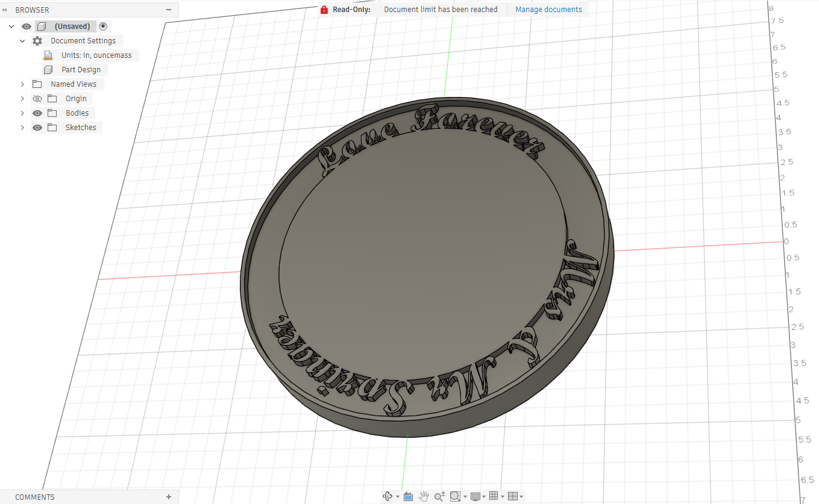Image resolution: width=819 pixels, height=504 pixels.
Task: Click the Units ruler document icon
Action: 48,55
